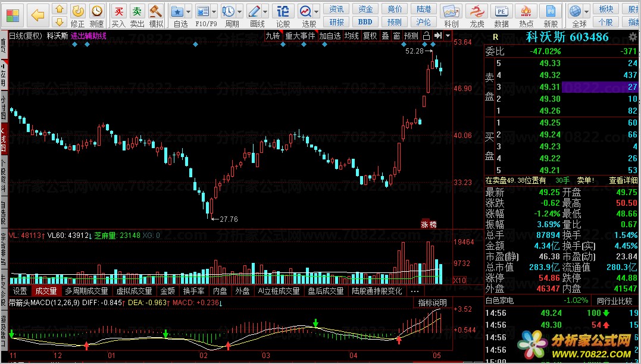
Task: Open the 科创 chart icon
Action: point(451,11)
